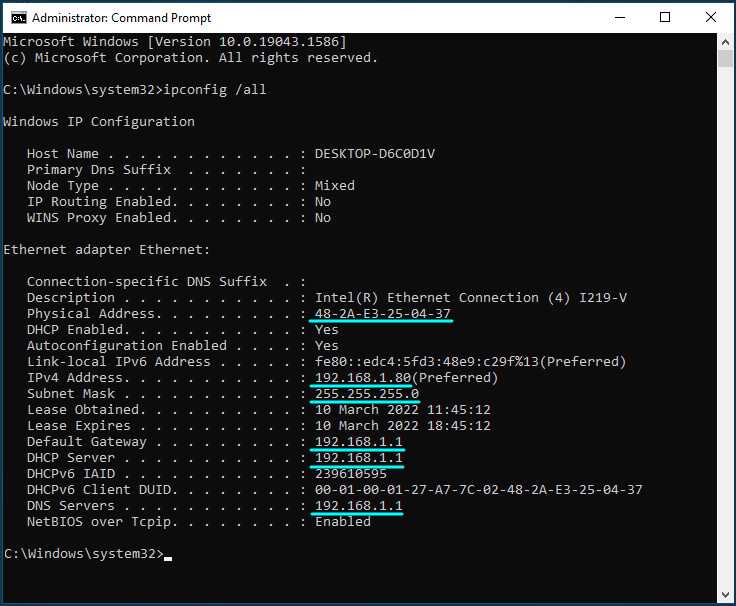The image size is (736, 606).
Task: Click the host name DESKTOP-D6C0D1V
Action: pyautogui.click(x=374, y=153)
